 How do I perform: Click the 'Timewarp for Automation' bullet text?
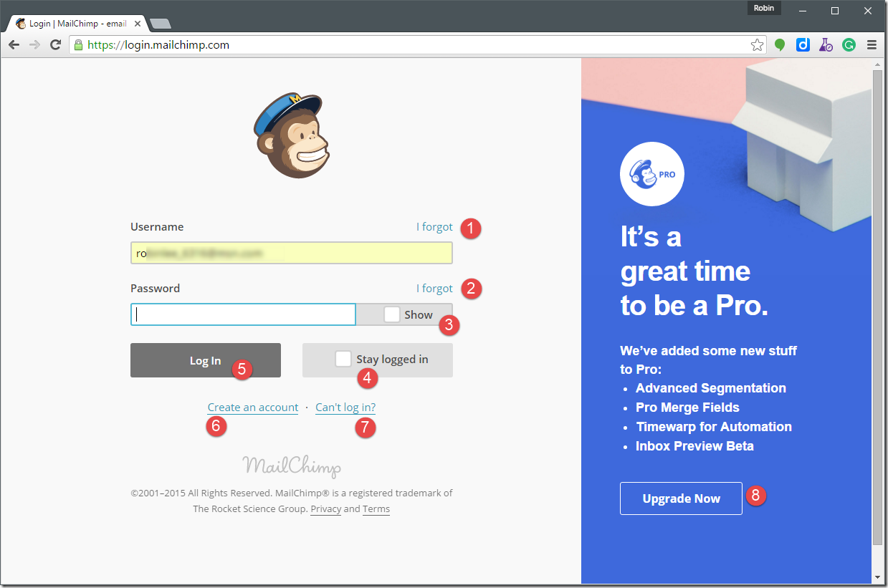714,427
